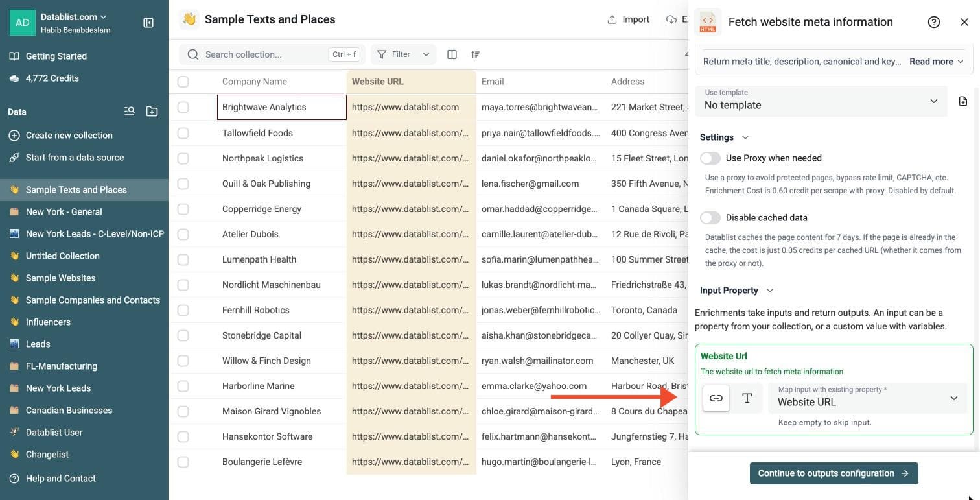This screenshot has width=980, height=500.
Task: Select emma.clarke@yahoo.com email cell
Action: pos(541,386)
